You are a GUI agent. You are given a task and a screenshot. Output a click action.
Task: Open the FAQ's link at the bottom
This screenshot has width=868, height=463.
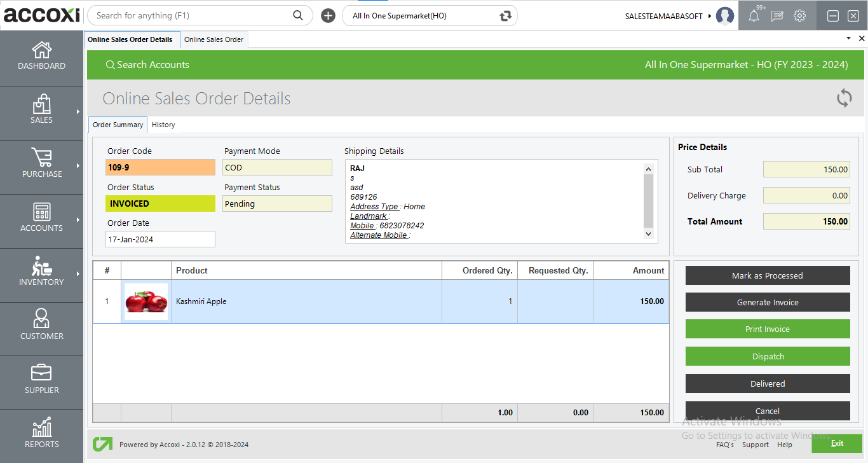tap(725, 445)
